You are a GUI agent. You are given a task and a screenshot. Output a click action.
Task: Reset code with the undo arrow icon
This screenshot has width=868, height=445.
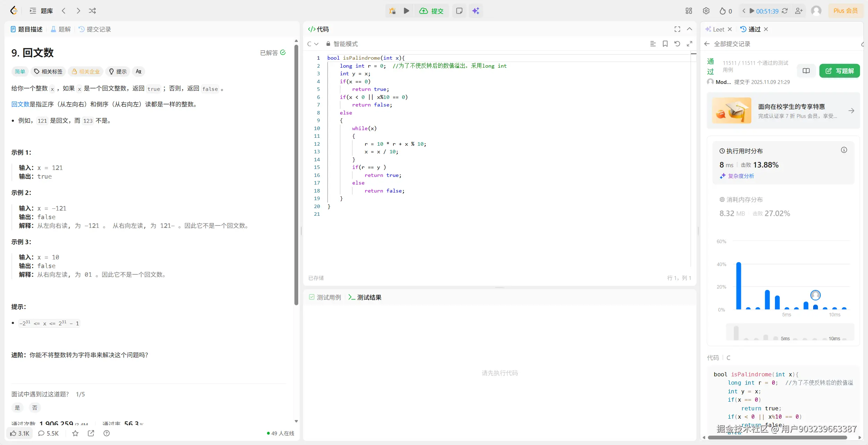pyautogui.click(x=677, y=44)
